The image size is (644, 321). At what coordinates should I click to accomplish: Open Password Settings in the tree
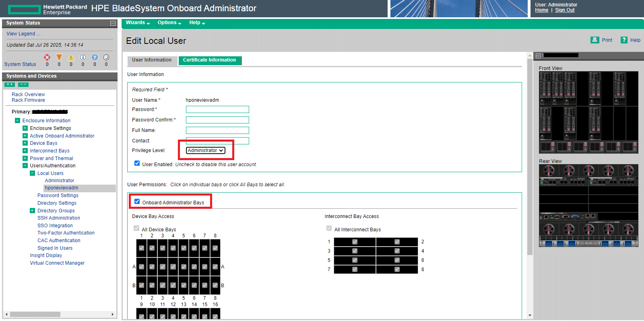coord(58,195)
